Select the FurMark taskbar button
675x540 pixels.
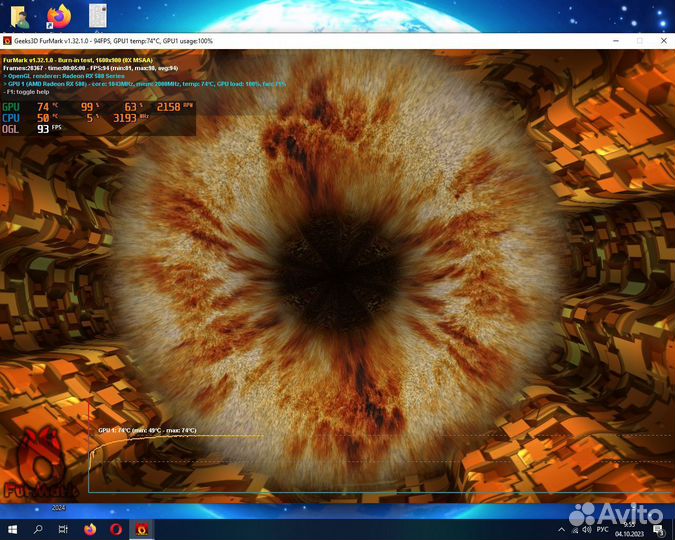pyautogui.click(x=143, y=528)
